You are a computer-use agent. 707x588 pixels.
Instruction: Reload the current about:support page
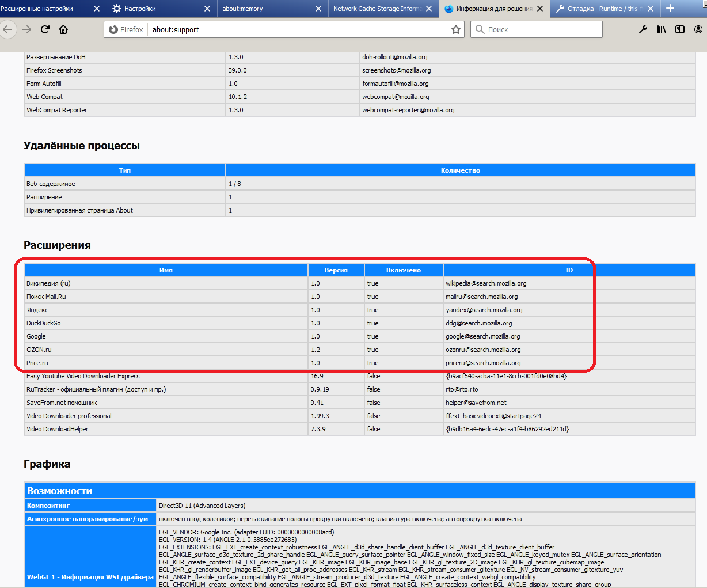point(45,29)
